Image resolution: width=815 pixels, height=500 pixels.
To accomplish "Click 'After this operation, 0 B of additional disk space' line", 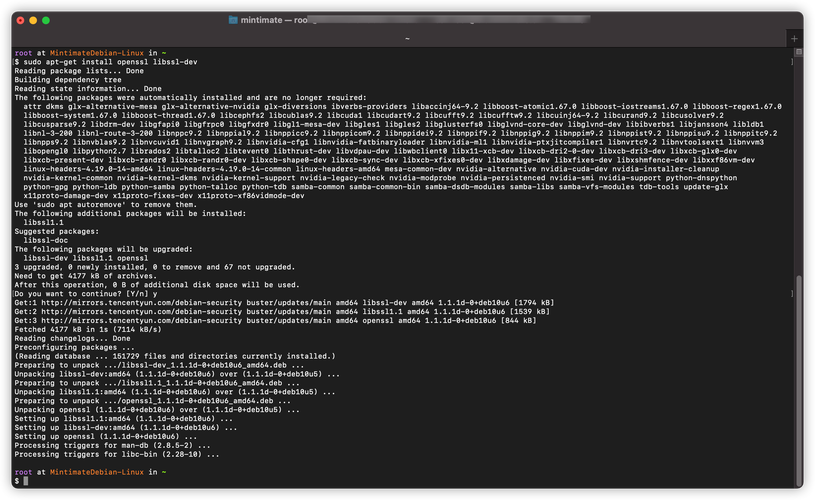I will coord(157,285).
